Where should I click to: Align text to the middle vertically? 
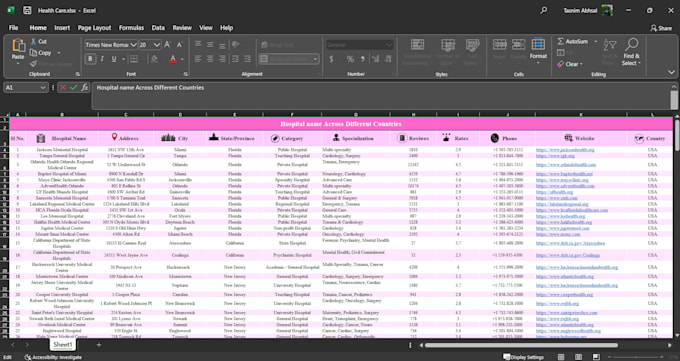point(210,44)
